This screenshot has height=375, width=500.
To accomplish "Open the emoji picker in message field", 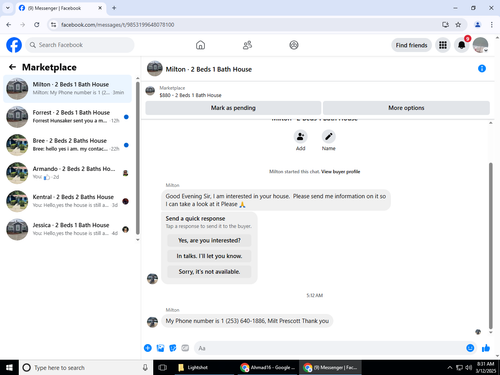I will (x=470, y=348).
